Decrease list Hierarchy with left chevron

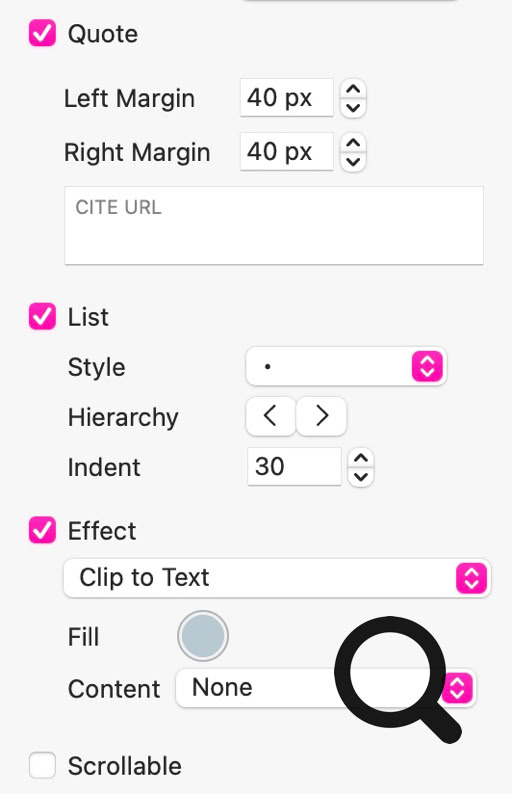click(x=270, y=416)
